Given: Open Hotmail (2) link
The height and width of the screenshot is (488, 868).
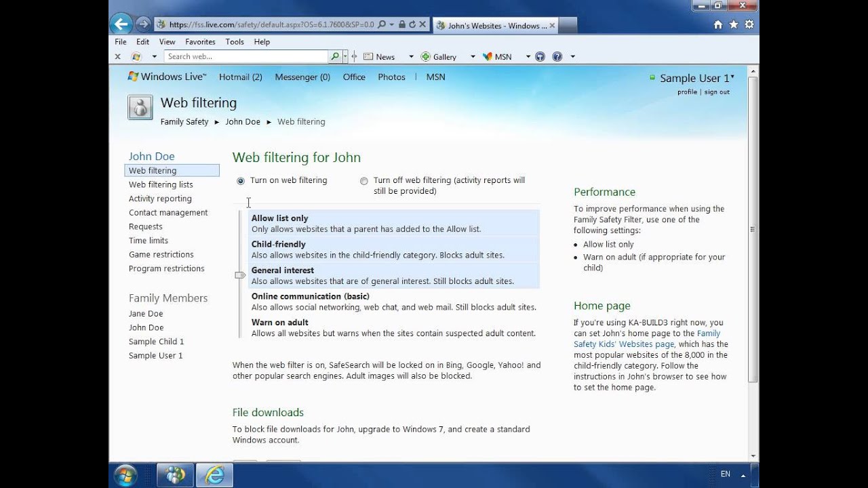Looking at the screenshot, I should [241, 77].
